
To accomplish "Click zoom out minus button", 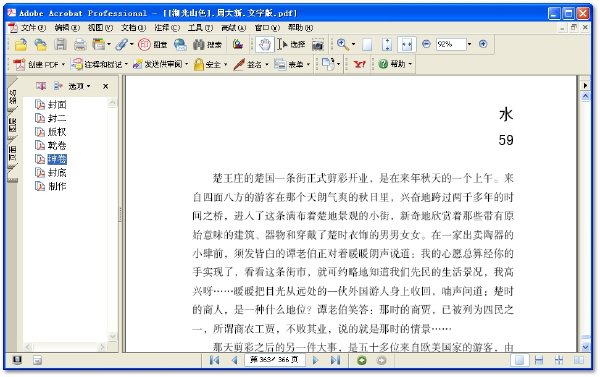I will (x=426, y=44).
